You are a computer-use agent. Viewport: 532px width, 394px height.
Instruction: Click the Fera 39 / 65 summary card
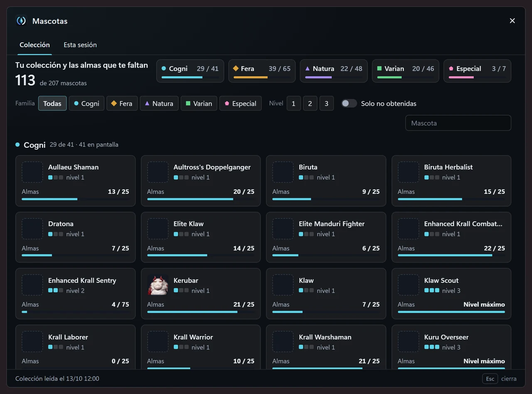(262, 71)
